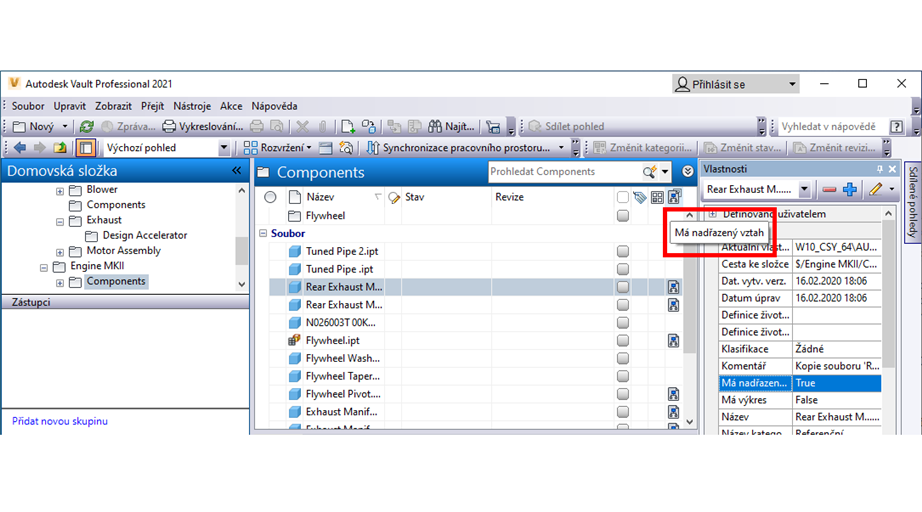922x512 pixels.
Task: Click the Flywheel.ipt file type icon
Action: click(x=295, y=340)
